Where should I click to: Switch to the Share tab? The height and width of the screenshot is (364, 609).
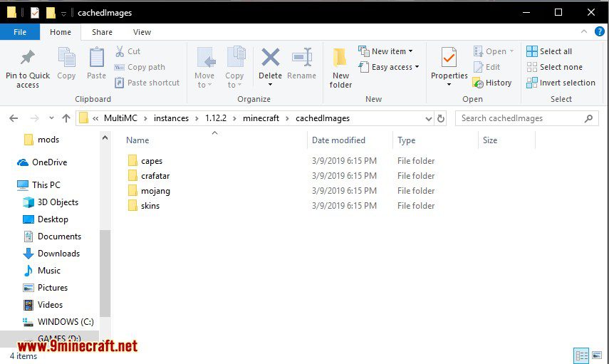click(102, 32)
